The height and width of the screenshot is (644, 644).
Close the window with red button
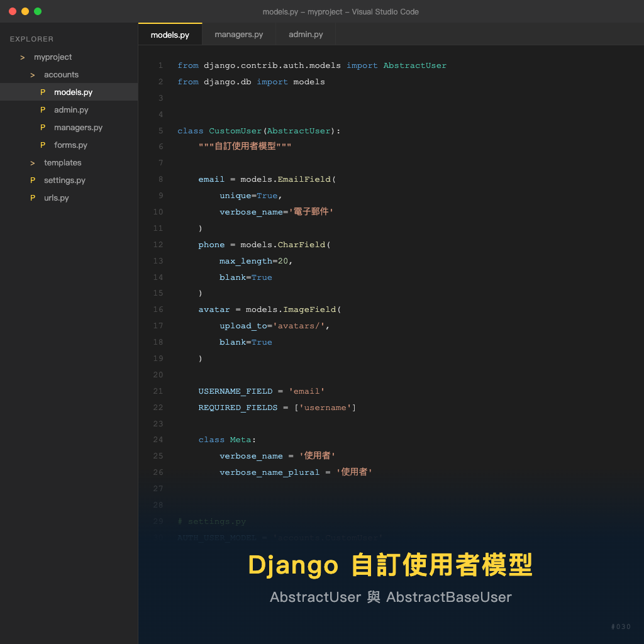pos(13,11)
